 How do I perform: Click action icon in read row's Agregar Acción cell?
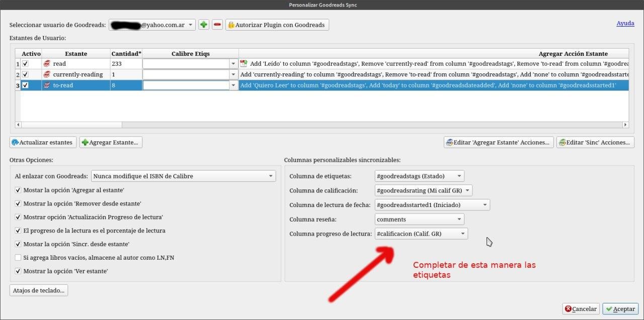(244, 64)
